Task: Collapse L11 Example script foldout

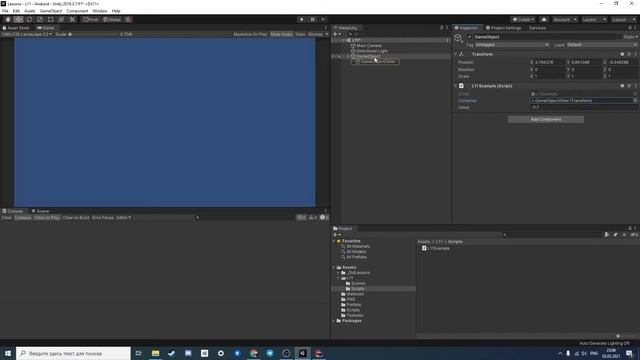Action: (x=456, y=86)
